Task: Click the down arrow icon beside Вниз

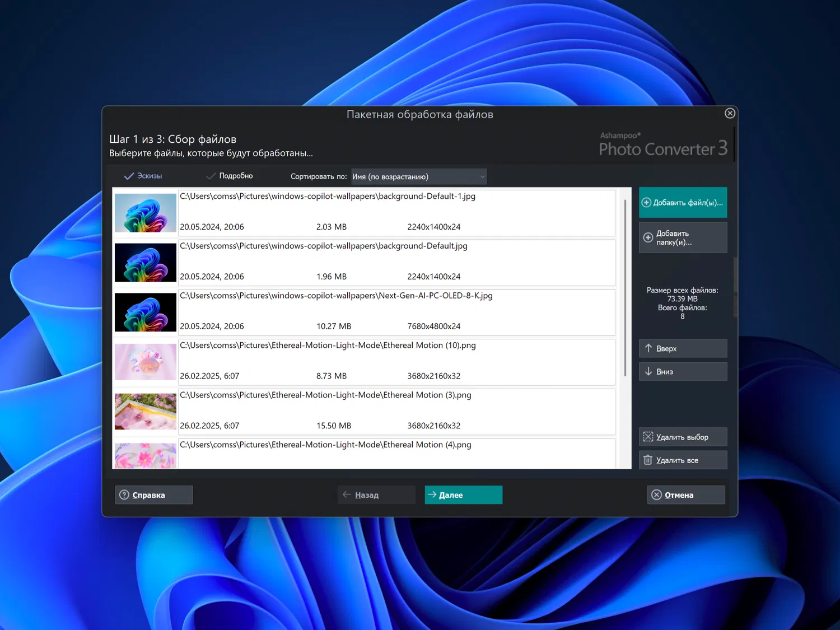Action: click(648, 371)
